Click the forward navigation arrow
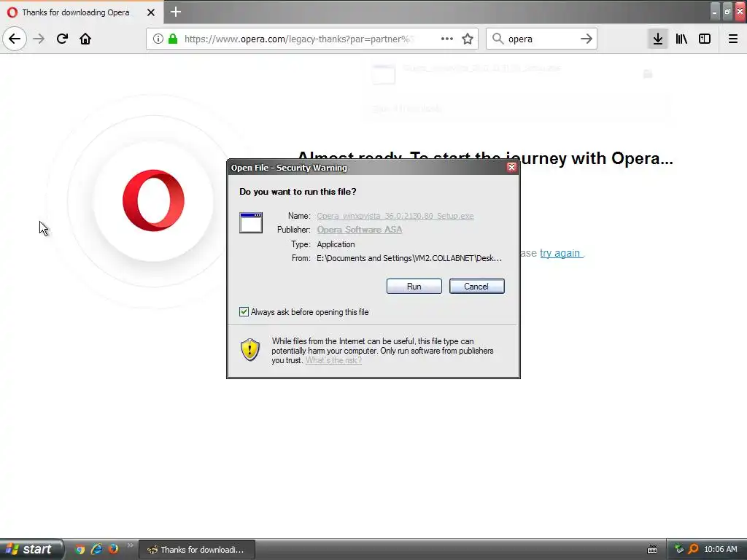 pos(39,39)
